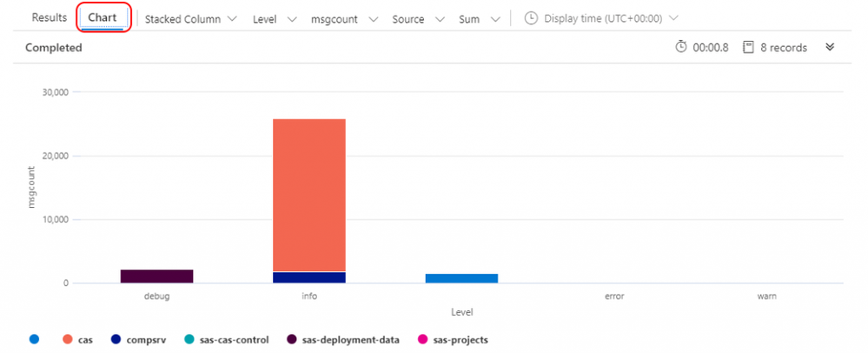Click the clock icon beside Display time
The image size is (868, 353).
(531, 18)
